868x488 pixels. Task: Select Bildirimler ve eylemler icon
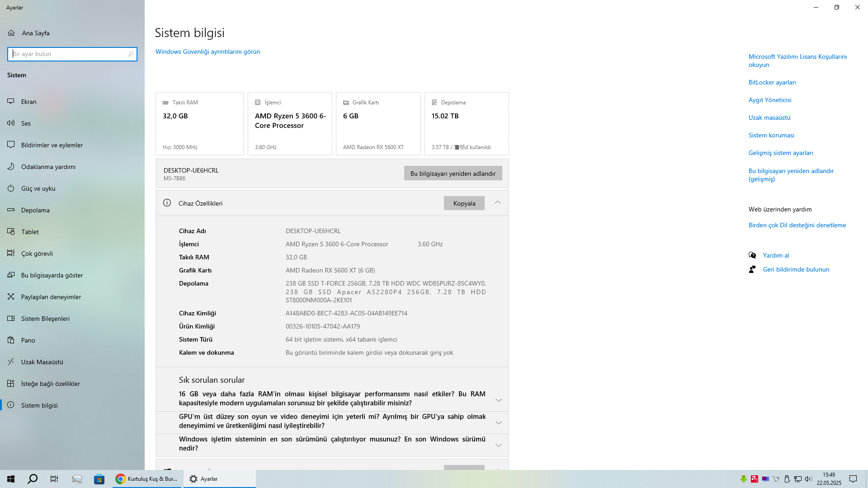click(x=11, y=145)
